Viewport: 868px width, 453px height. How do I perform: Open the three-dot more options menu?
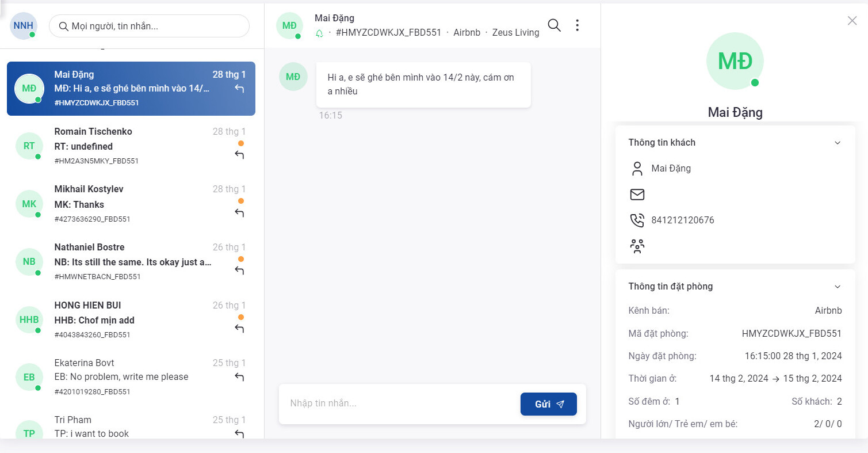click(578, 25)
